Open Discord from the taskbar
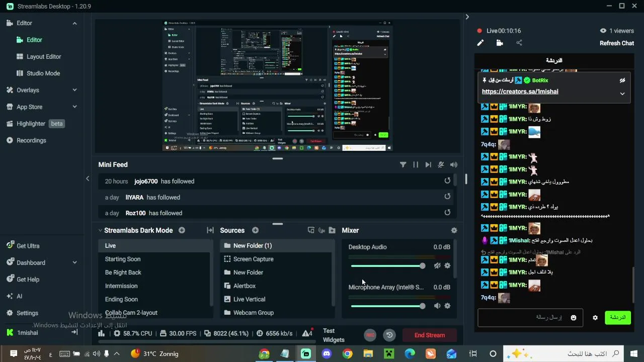 pyautogui.click(x=327, y=354)
